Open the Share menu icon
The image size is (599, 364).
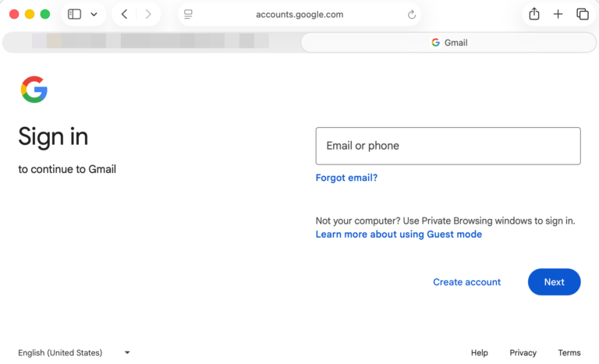pos(534,14)
